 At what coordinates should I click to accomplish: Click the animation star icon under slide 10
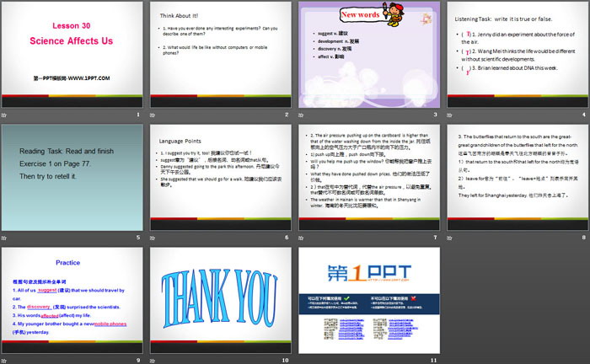point(153,361)
